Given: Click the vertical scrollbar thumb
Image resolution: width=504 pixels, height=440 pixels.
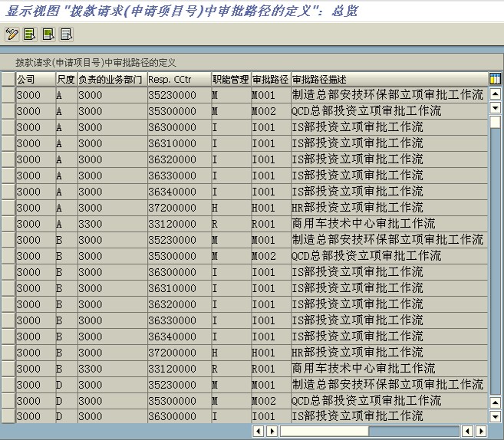Looking at the screenshot, I should (495, 122).
